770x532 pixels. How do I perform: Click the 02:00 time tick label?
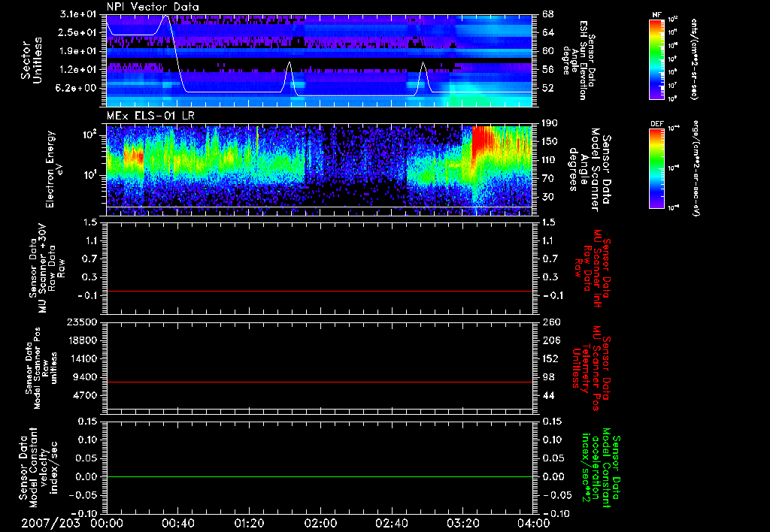click(x=320, y=524)
